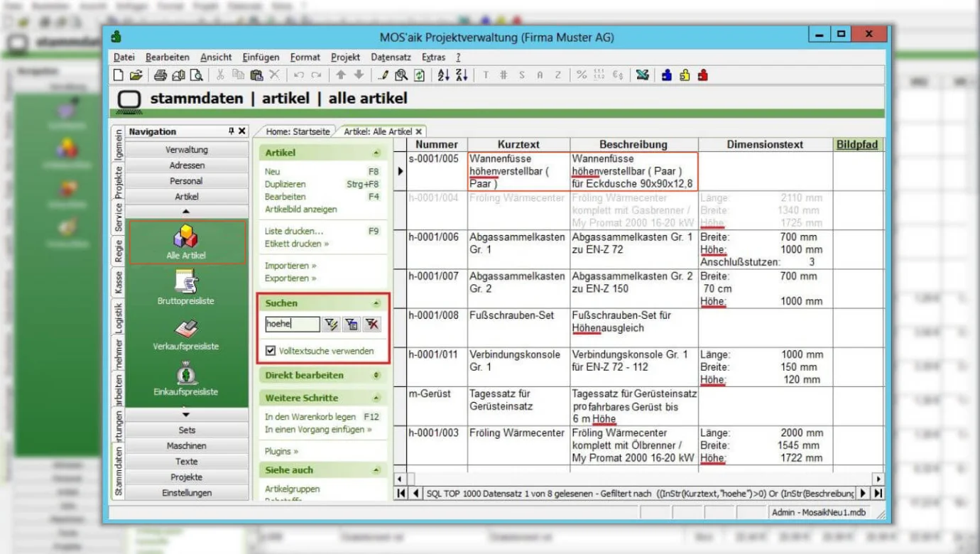The width and height of the screenshot is (980, 554).
Task: Open the Datensatz menu
Action: pos(391,58)
